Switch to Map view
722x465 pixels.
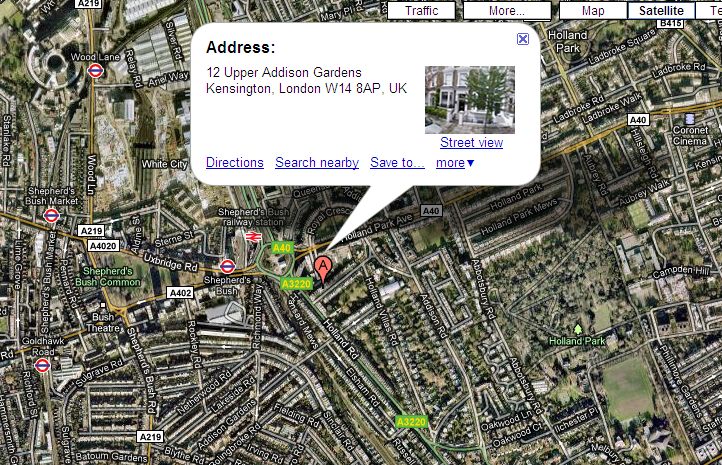coord(593,11)
